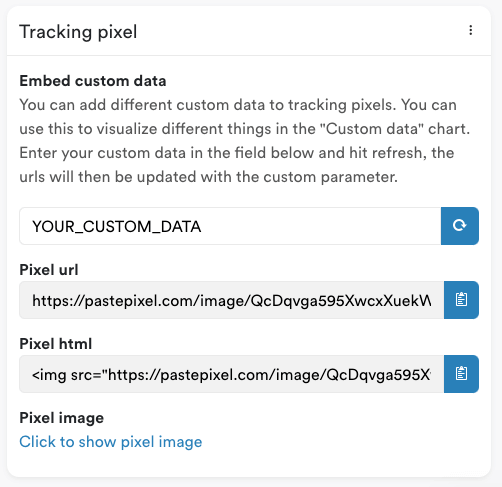
Task: Click the Pixel html label
Action: [56, 344]
